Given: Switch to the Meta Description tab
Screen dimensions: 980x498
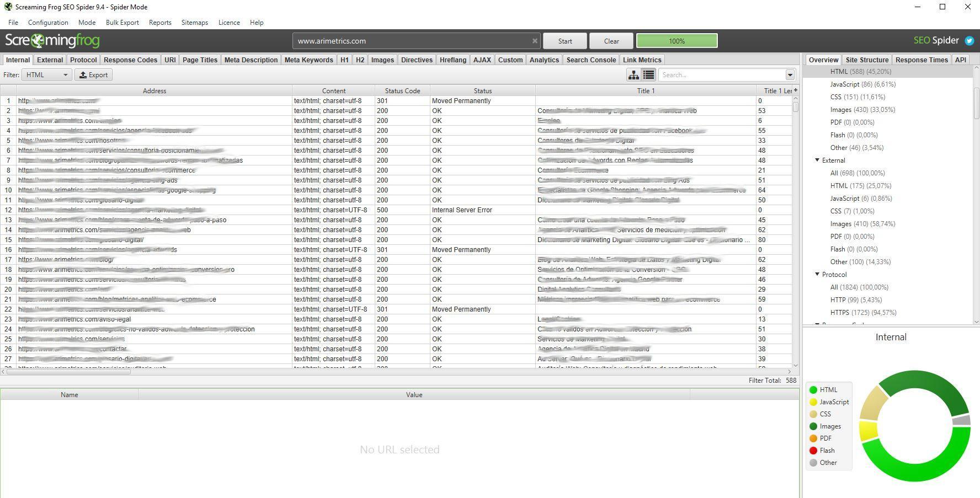Looking at the screenshot, I should (251, 60).
